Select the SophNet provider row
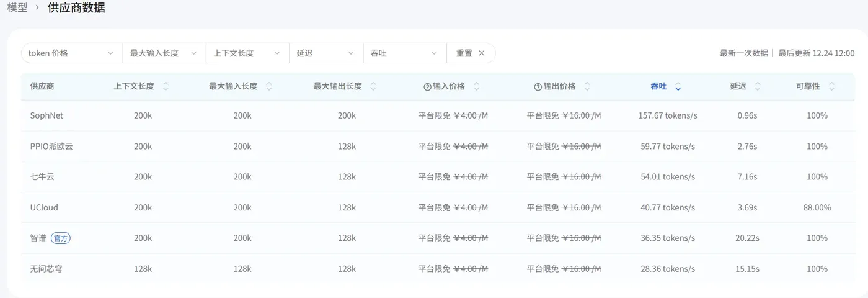Image resolution: width=868 pixels, height=298 pixels. click(x=47, y=115)
